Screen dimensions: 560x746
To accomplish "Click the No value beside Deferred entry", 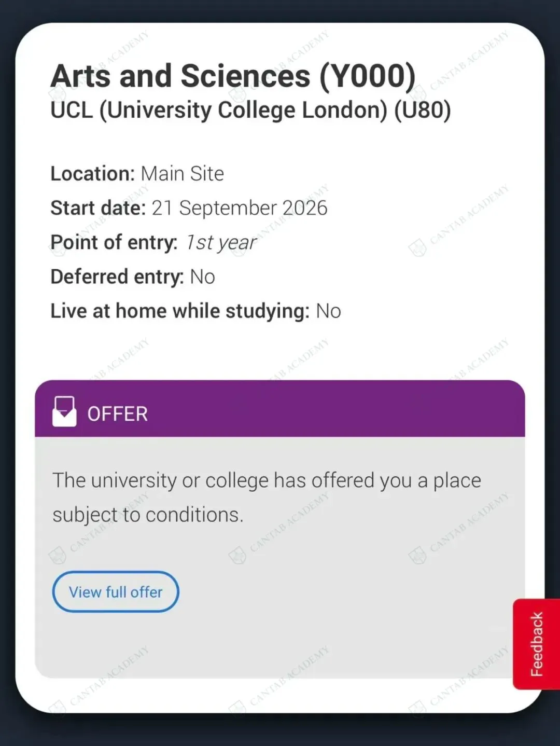I will tap(203, 277).
